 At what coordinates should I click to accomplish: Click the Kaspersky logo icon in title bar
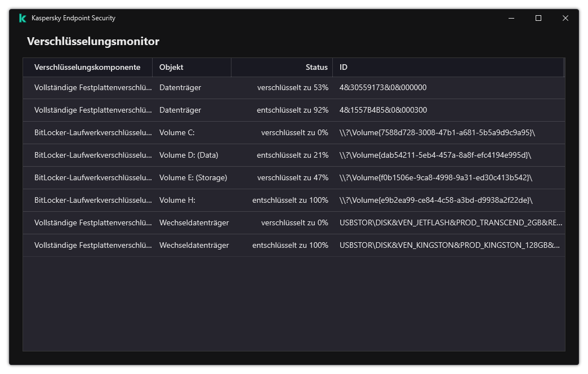click(x=23, y=18)
